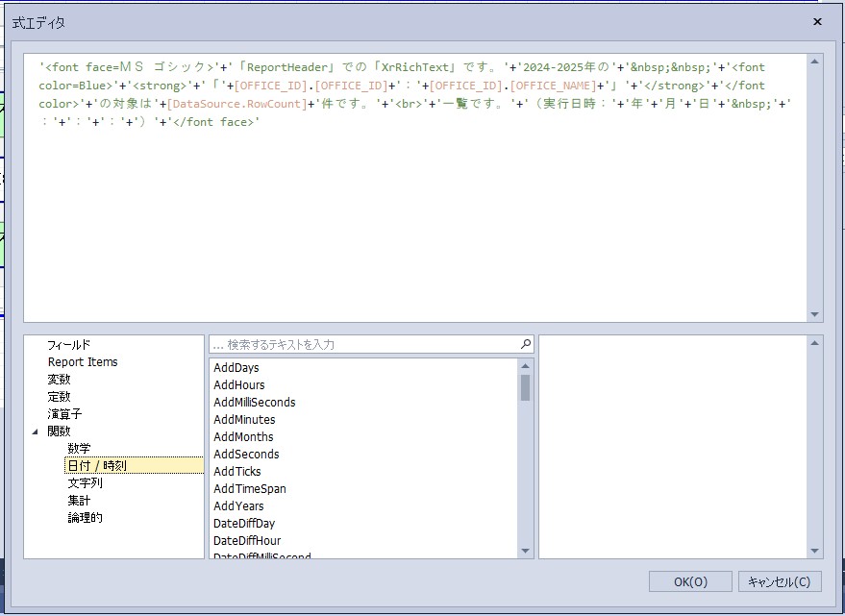
Task: Select DateDiffDay function
Action: (244, 524)
